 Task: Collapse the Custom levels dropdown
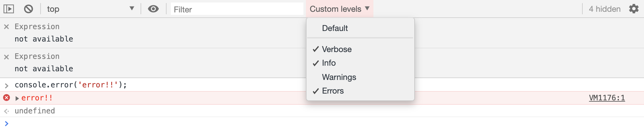(x=340, y=9)
